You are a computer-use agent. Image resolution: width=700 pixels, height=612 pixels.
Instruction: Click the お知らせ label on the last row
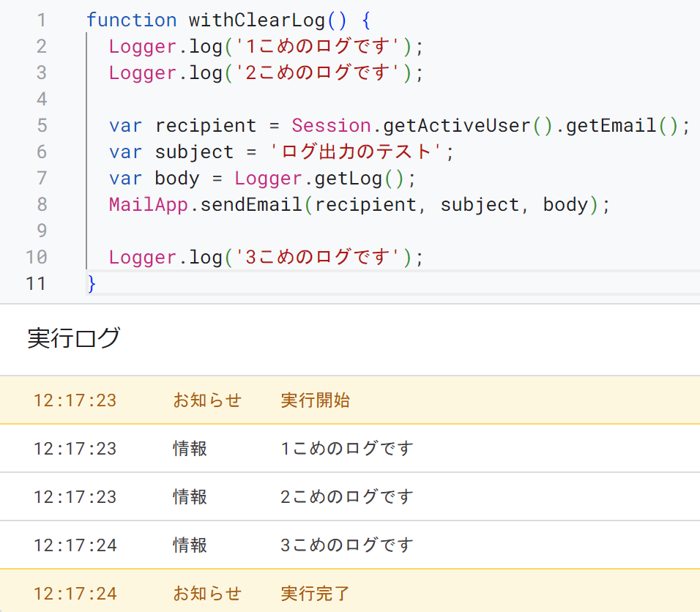tap(207, 593)
